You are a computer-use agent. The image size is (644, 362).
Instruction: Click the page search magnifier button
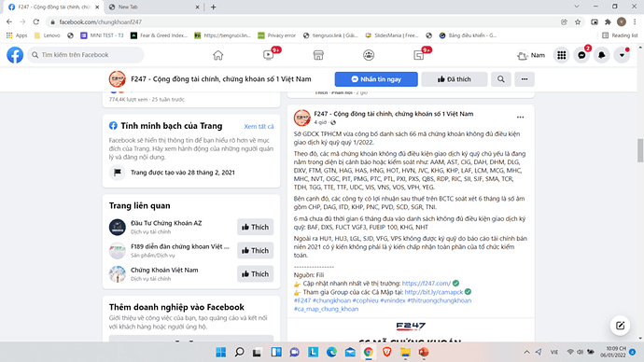[x=501, y=79]
